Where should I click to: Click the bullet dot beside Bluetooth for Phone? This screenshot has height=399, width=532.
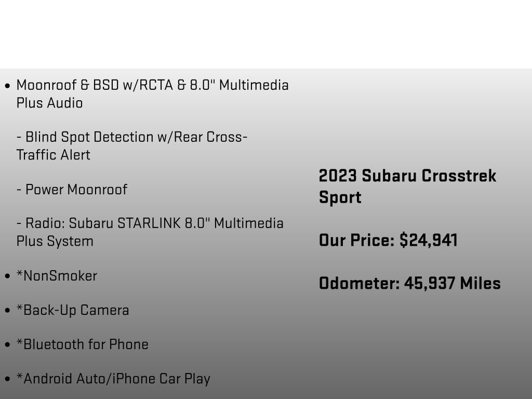pos(7,345)
